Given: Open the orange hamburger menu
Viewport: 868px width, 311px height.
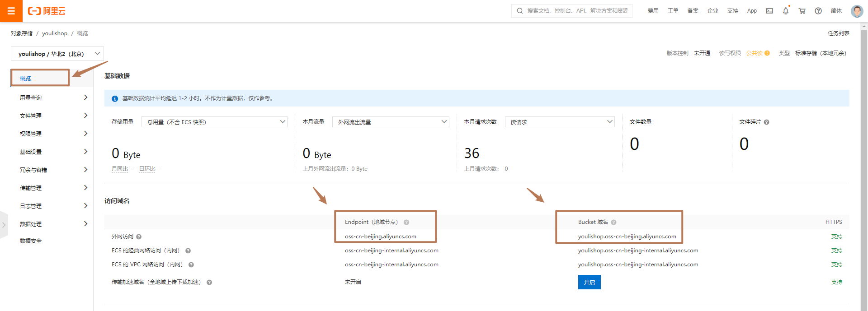Looking at the screenshot, I should tap(11, 11).
